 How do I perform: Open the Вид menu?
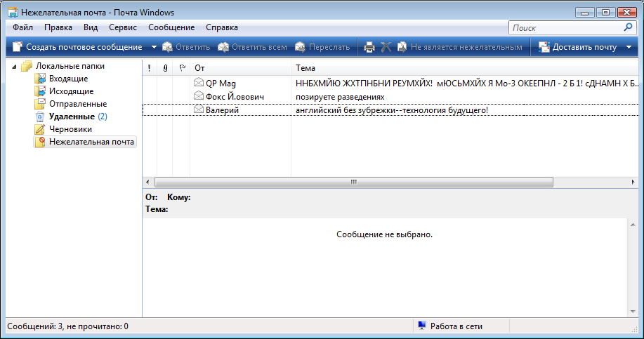[91, 27]
